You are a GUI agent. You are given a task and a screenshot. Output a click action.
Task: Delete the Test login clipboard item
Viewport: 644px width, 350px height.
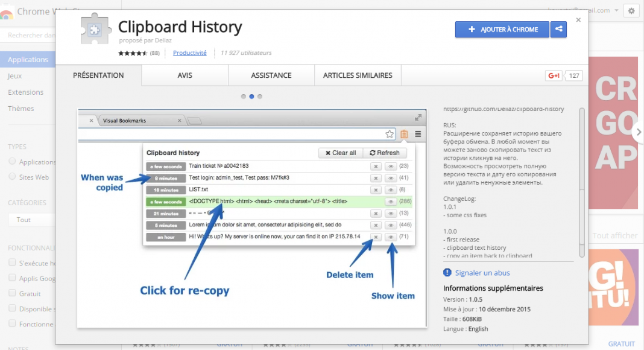point(376,178)
